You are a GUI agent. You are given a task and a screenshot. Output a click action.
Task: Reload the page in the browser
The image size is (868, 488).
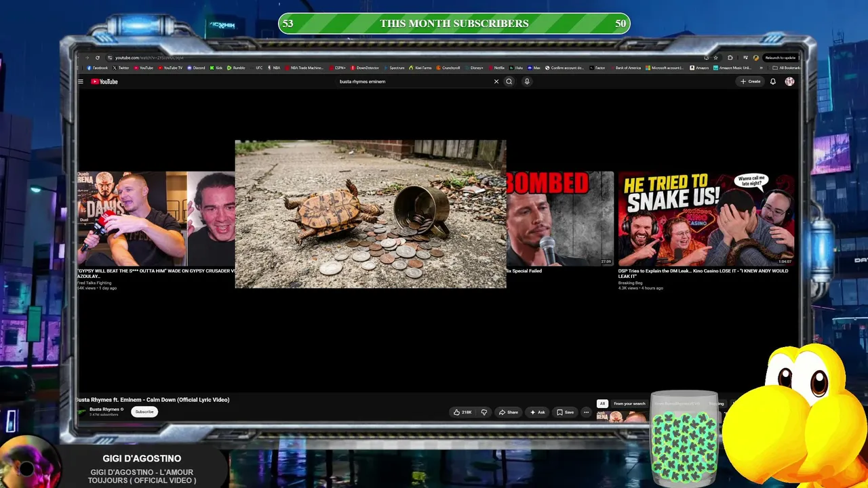pos(98,58)
